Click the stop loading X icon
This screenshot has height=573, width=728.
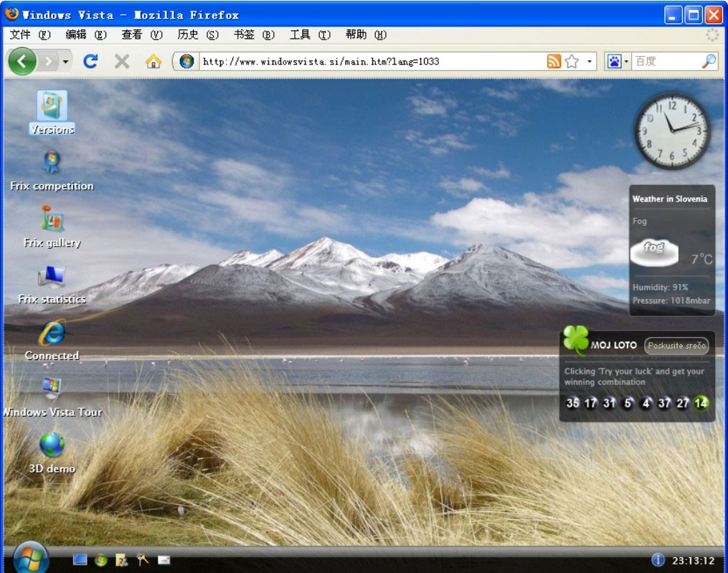pos(122,61)
